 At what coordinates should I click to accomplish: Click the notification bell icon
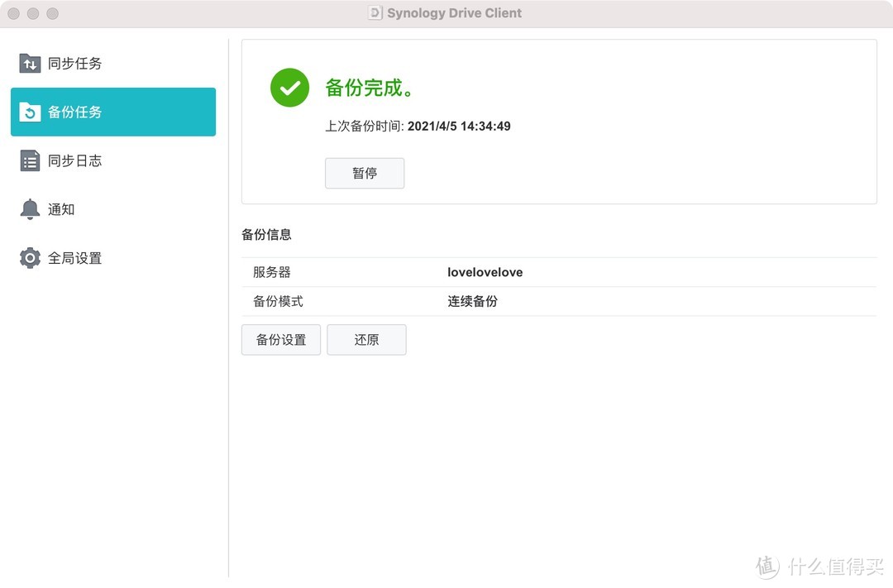tap(30, 209)
